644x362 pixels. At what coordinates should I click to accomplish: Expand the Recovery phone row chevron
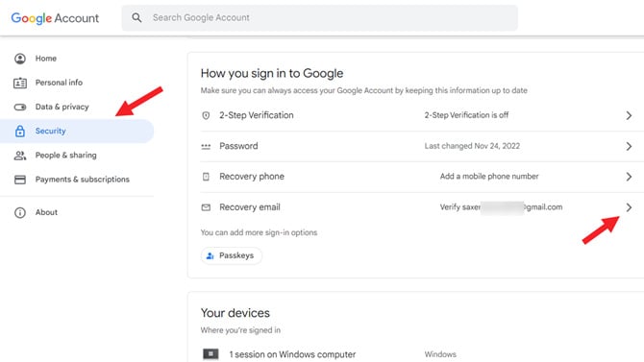[629, 177]
